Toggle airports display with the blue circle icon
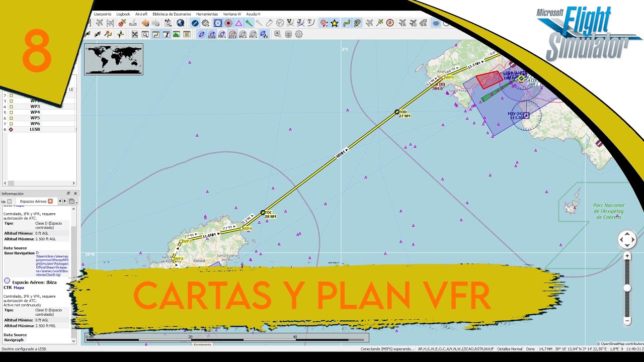The width and height of the screenshot is (644, 362). [x=195, y=23]
